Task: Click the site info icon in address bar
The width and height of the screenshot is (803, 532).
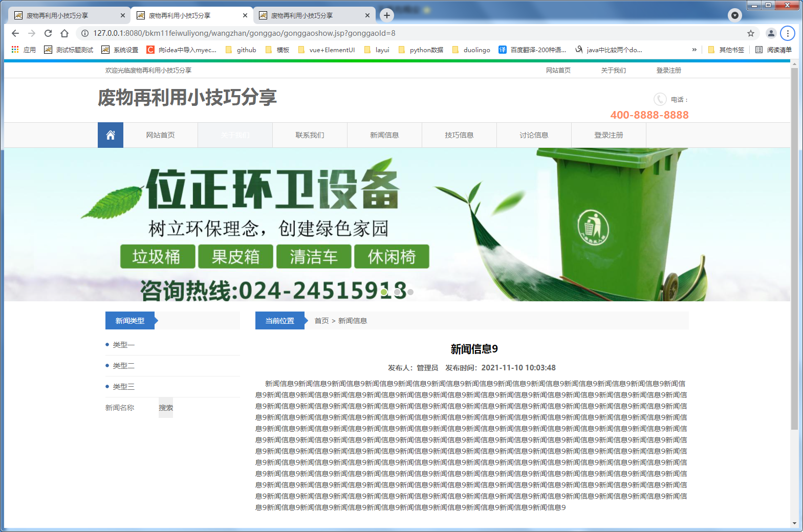Action: click(85, 33)
